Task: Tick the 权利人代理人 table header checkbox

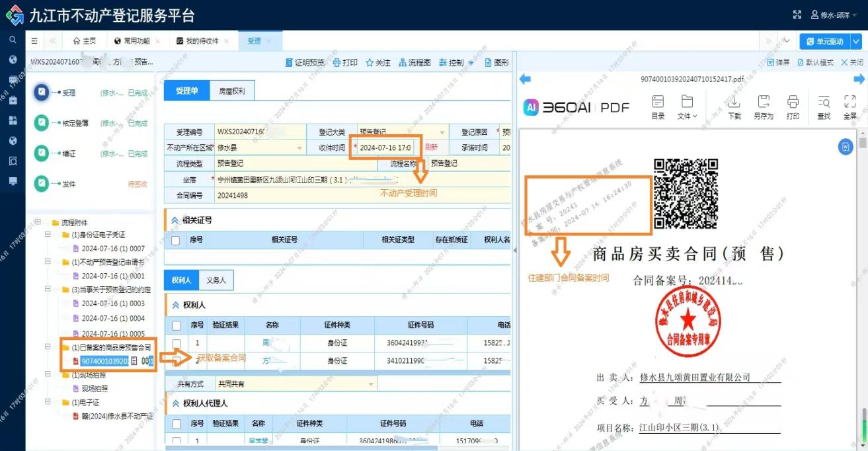Action: (176, 423)
